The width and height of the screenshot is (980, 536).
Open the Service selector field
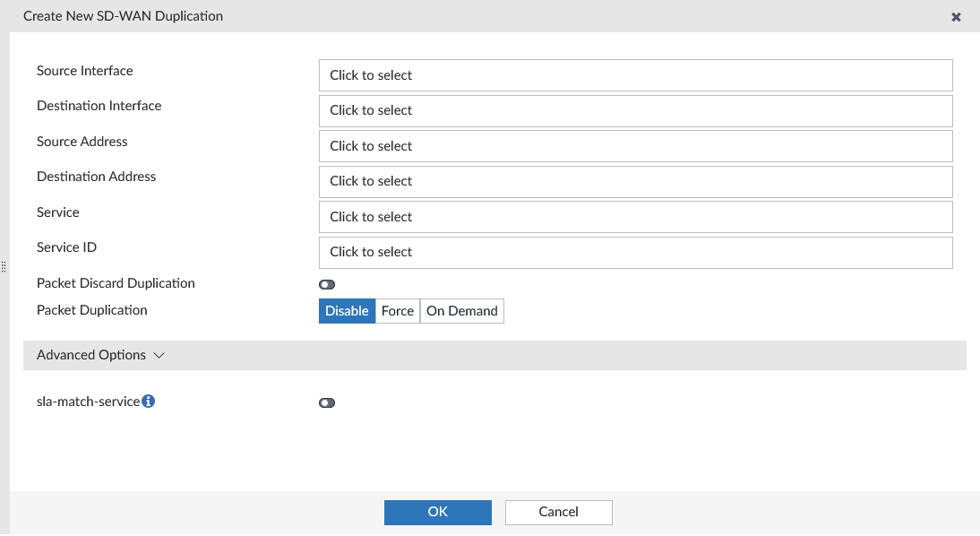pos(635,217)
